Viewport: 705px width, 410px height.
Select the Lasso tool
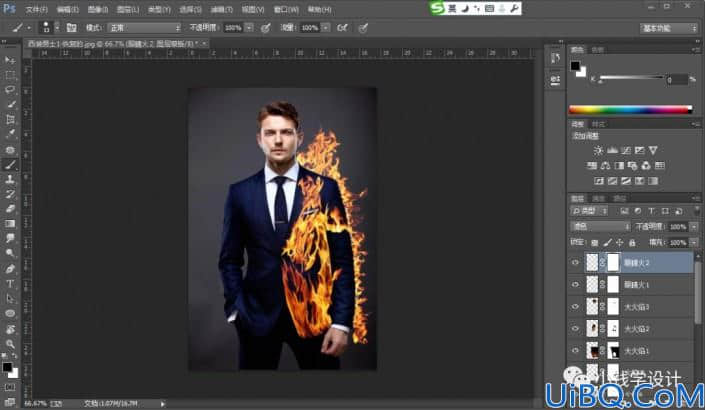coord(10,89)
